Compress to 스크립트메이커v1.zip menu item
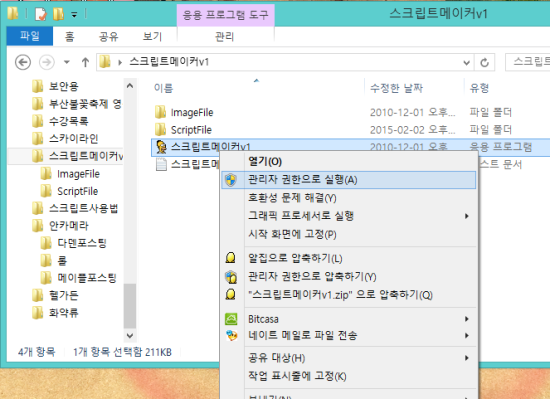Viewport: 550px width, 399px height. [349, 295]
